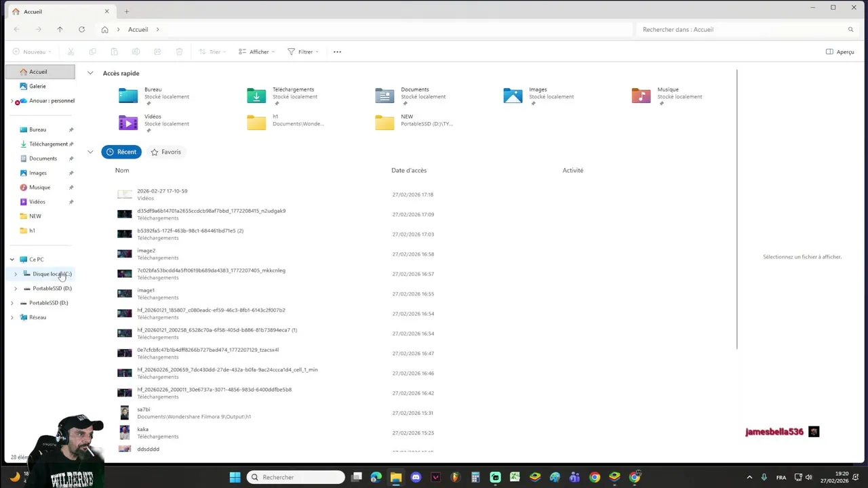Screen dimensions: 868x488
Task: Click the Delete trash icon
Action: tap(179, 52)
